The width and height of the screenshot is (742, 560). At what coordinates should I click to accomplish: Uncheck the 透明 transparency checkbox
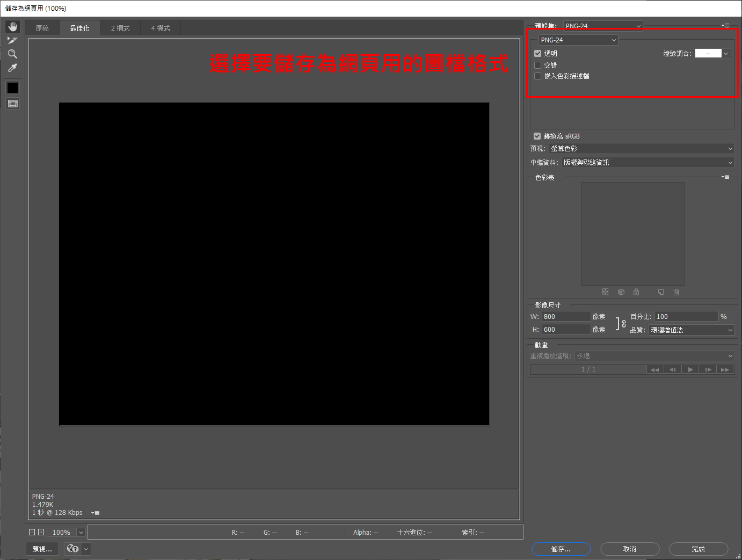point(537,54)
